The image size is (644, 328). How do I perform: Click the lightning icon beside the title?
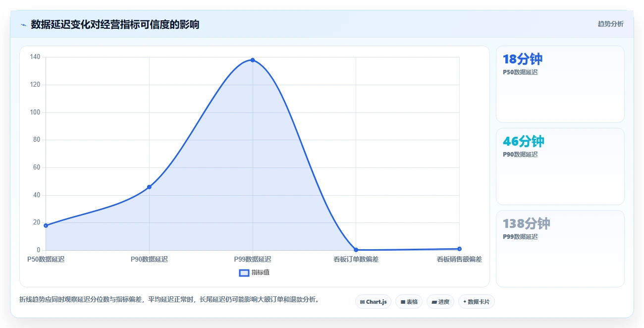(23, 25)
